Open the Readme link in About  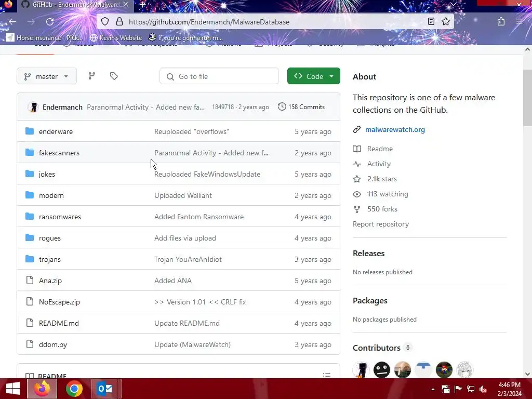pyautogui.click(x=380, y=149)
